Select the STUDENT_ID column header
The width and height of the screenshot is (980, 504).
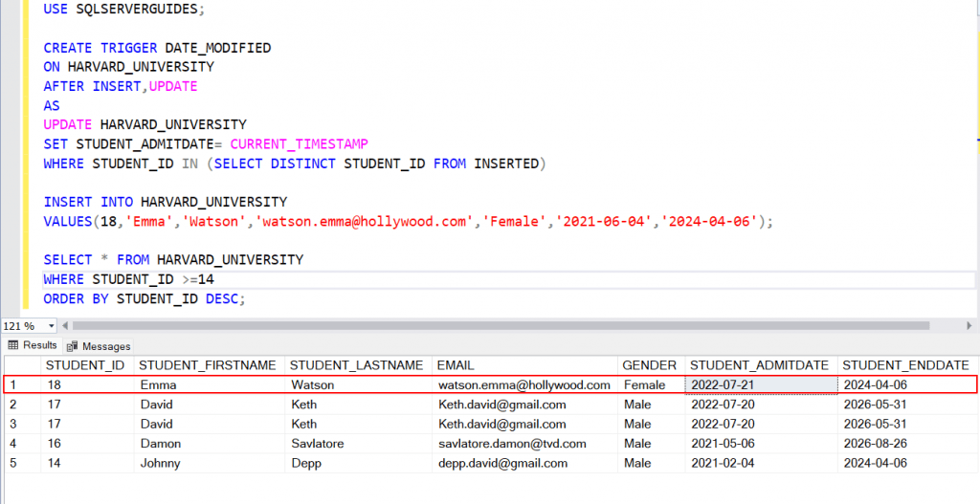click(x=85, y=365)
